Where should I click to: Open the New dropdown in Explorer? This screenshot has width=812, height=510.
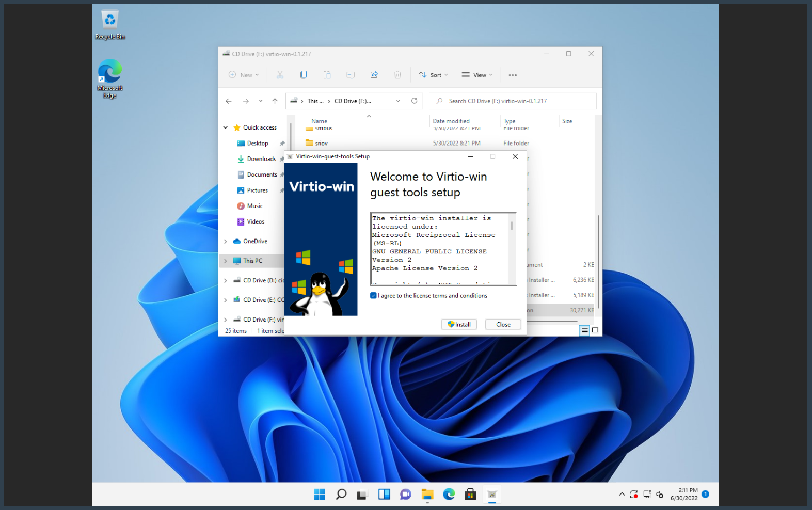tap(244, 75)
